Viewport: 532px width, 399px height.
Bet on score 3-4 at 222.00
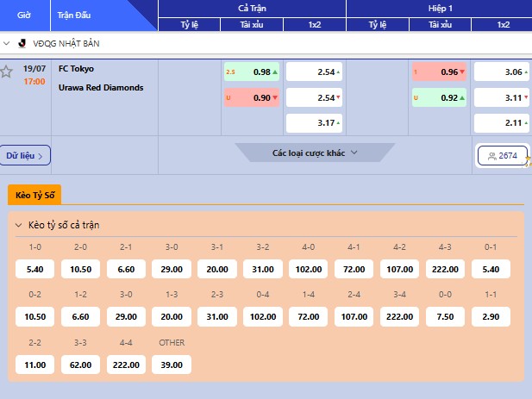[400, 316]
